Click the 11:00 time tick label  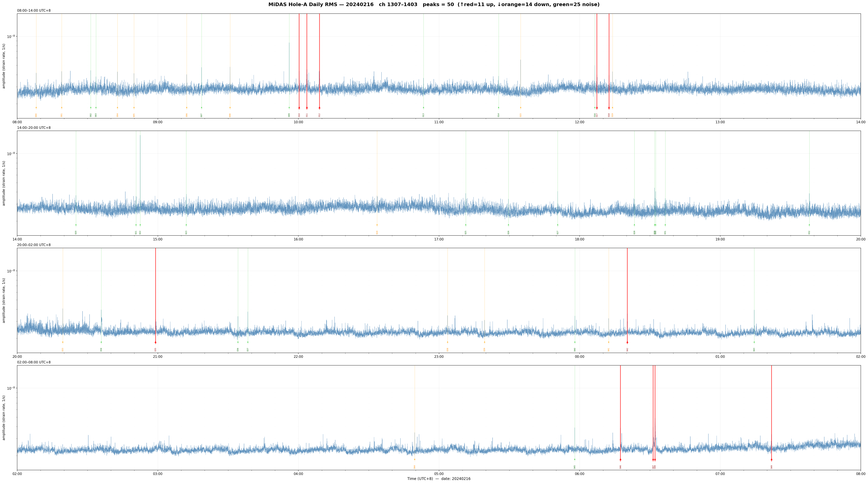[439, 122]
